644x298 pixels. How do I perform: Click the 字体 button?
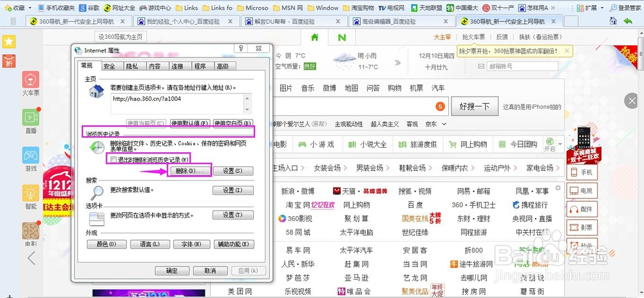click(x=192, y=244)
